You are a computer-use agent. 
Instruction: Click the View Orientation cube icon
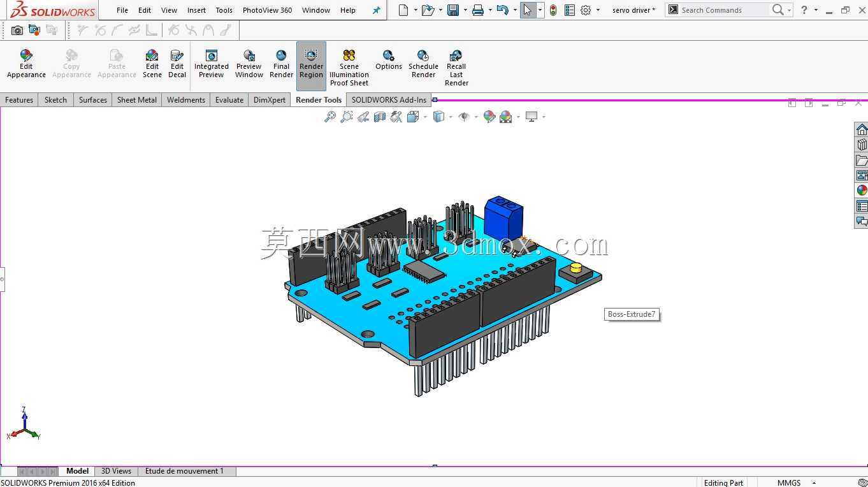click(413, 117)
